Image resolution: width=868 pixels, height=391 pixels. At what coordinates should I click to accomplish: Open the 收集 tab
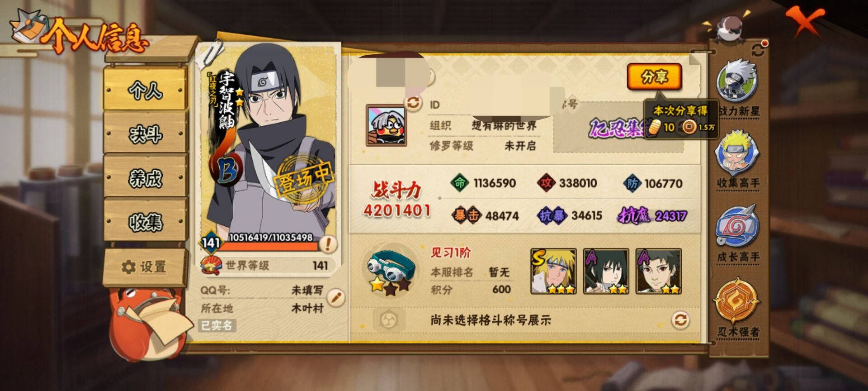coord(146,221)
